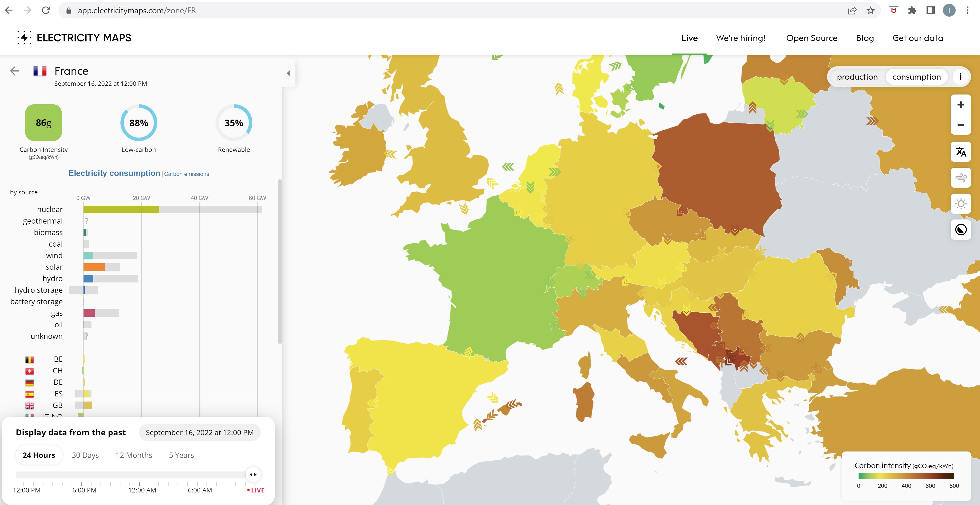Image resolution: width=980 pixels, height=505 pixels.
Task: Open Chrome three-dot menu
Action: [967, 10]
